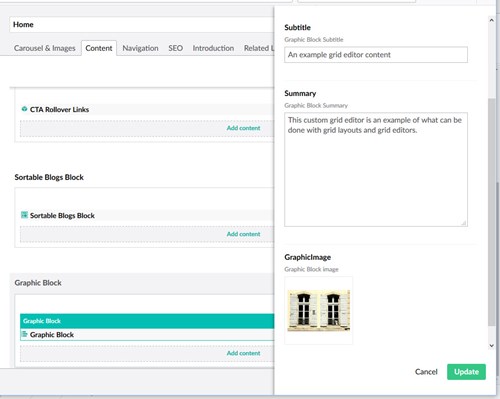Open the partially hidden Related tab
Viewport: 500px width, 399px height.
(259, 48)
